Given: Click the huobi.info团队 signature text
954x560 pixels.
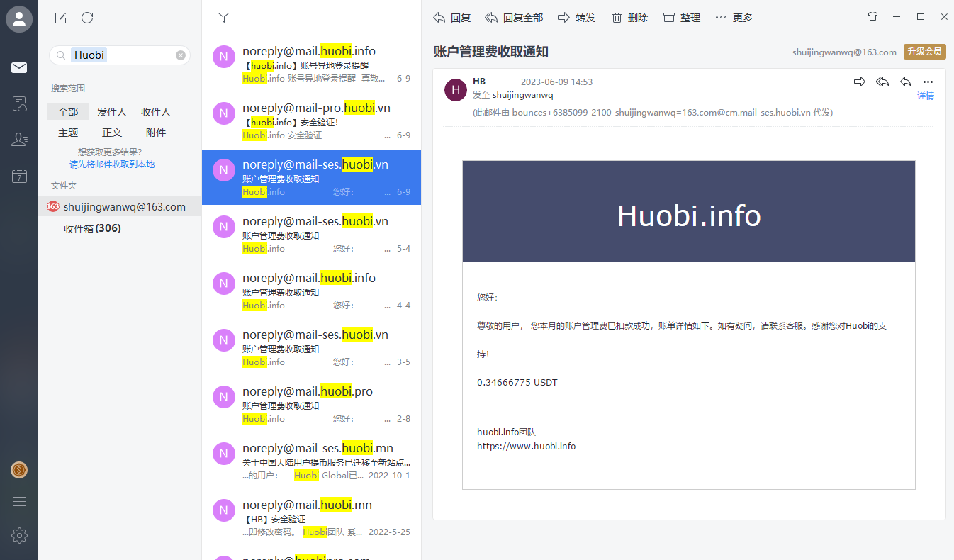Looking at the screenshot, I should point(507,432).
